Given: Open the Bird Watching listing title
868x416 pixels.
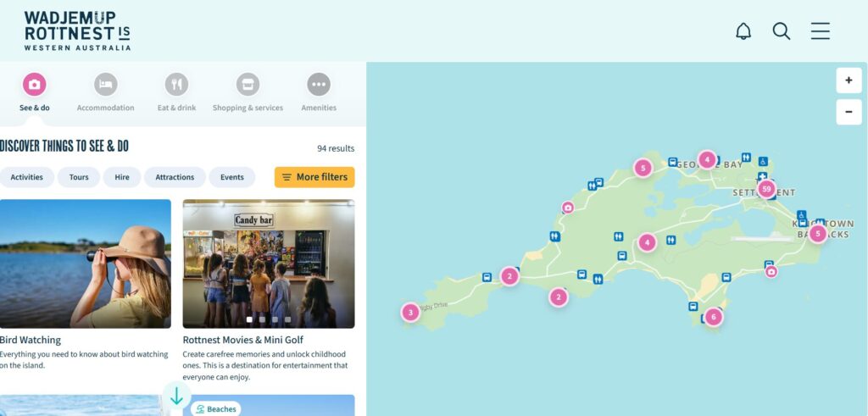Looking at the screenshot, I should (x=30, y=340).
